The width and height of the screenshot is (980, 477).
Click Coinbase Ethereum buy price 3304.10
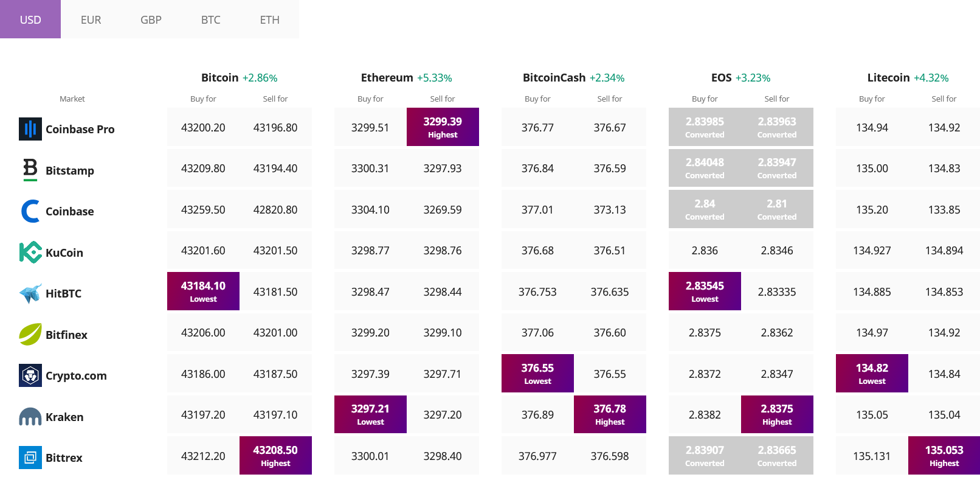click(370, 210)
